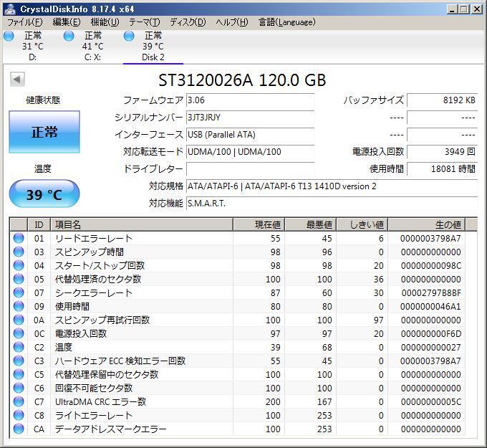Select the スタート/ストップ回数 attribute name

[x=100, y=265]
